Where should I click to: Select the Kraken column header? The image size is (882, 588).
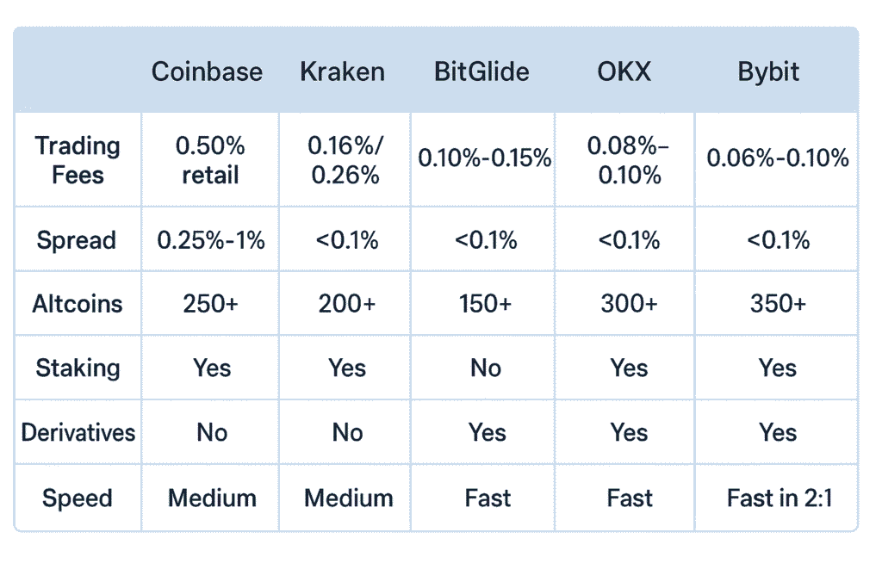342,71
